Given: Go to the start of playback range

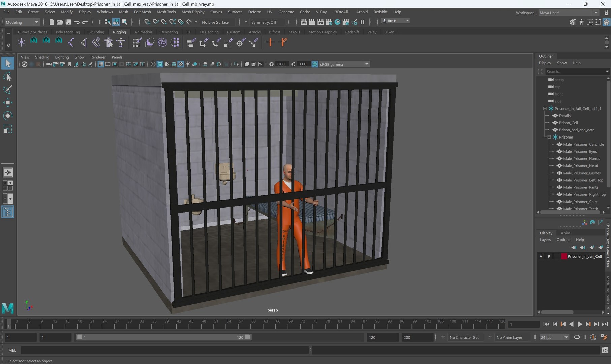Looking at the screenshot, I should 546,324.
